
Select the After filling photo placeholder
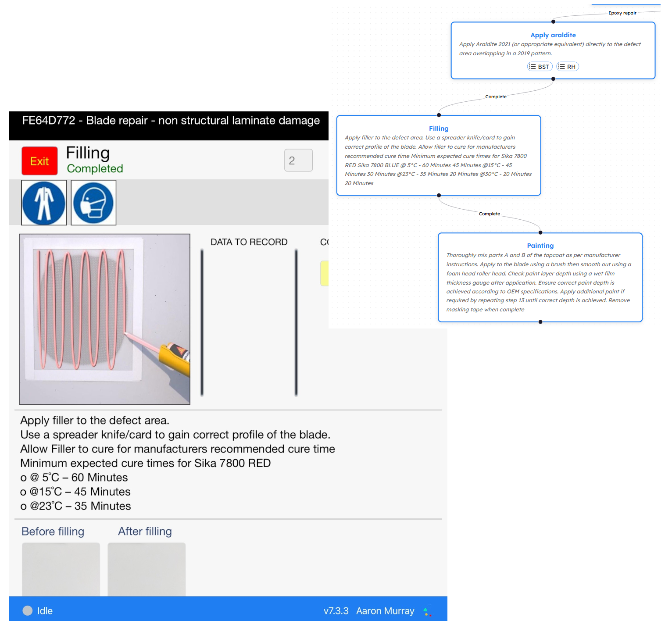147,569
